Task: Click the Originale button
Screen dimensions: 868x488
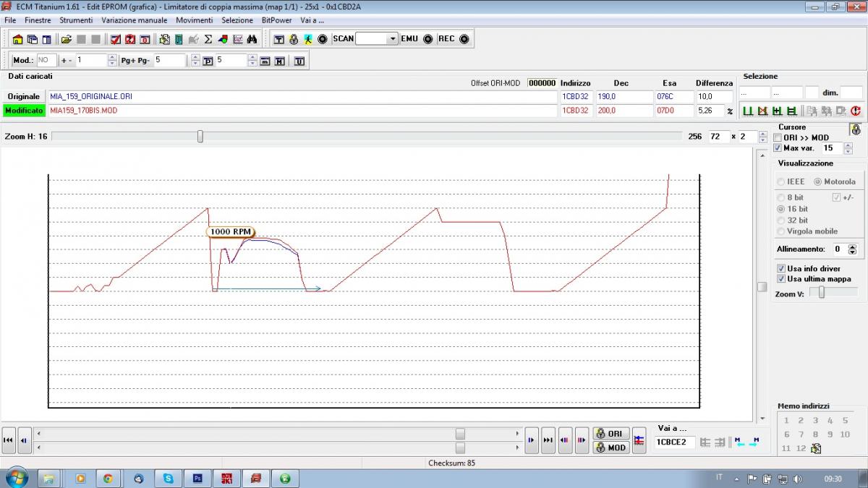Action: click(x=24, y=96)
